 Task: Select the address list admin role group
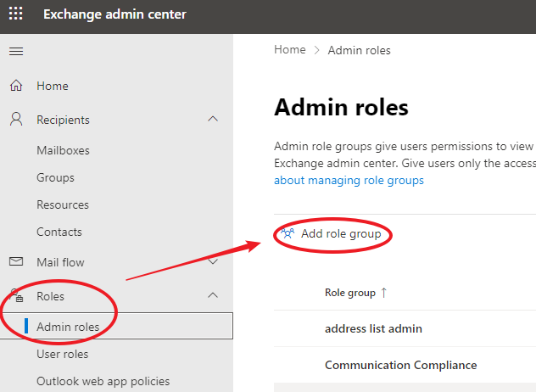373,328
